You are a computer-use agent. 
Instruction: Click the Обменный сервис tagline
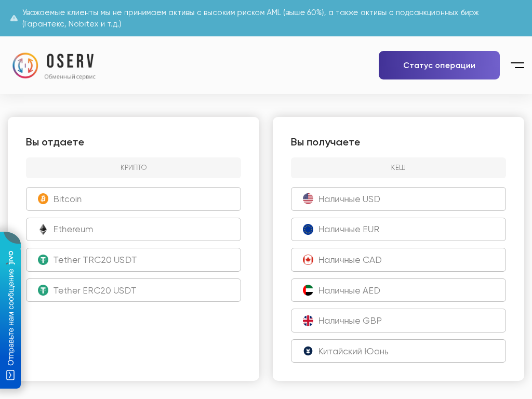pos(70,77)
